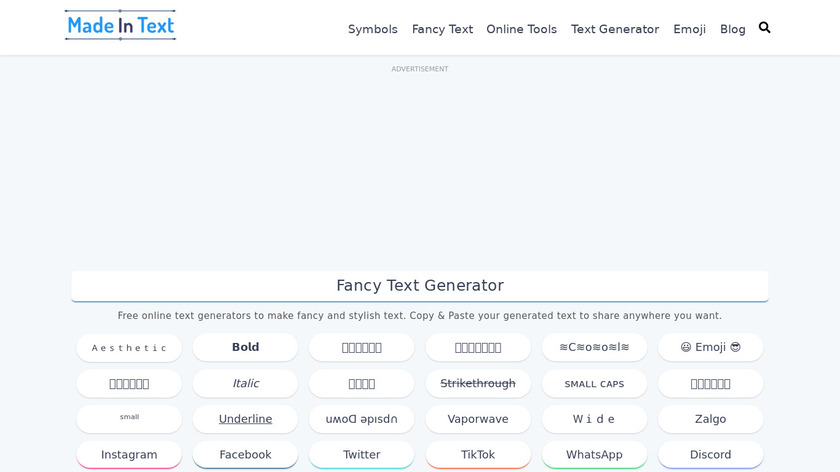Image resolution: width=840 pixels, height=472 pixels.
Task: Open the Instagram fonts button
Action: (x=129, y=455)
